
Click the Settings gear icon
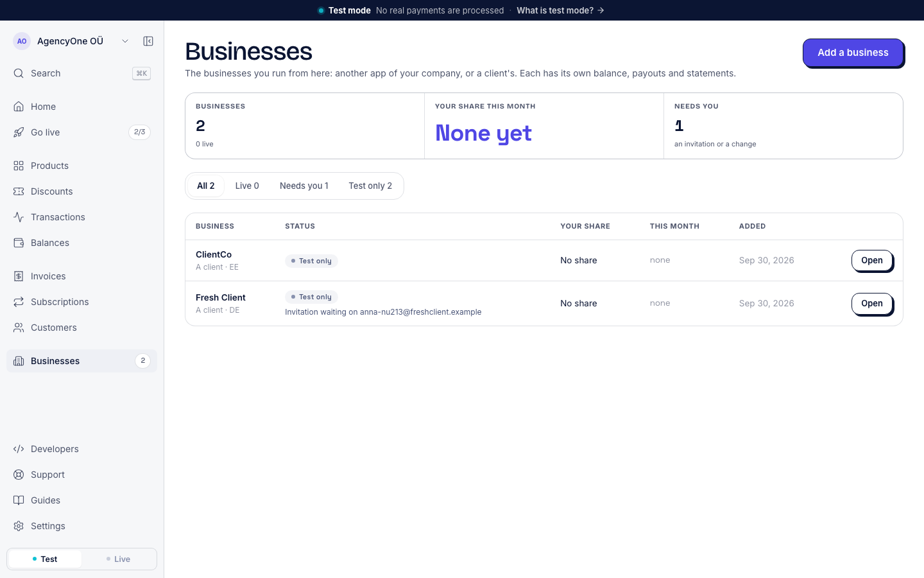[19, 526]
